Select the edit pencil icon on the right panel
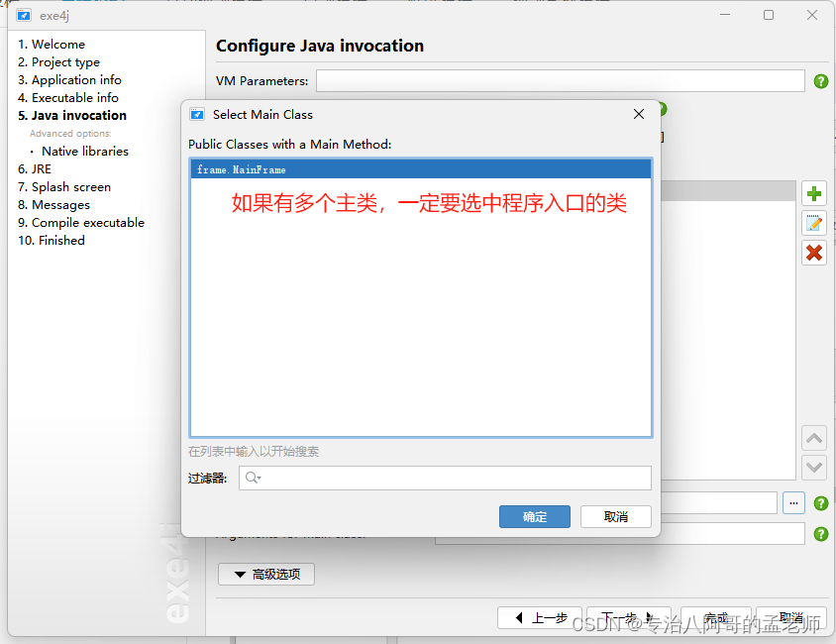This screenshot has width=836, height=644. coord(813,223)
